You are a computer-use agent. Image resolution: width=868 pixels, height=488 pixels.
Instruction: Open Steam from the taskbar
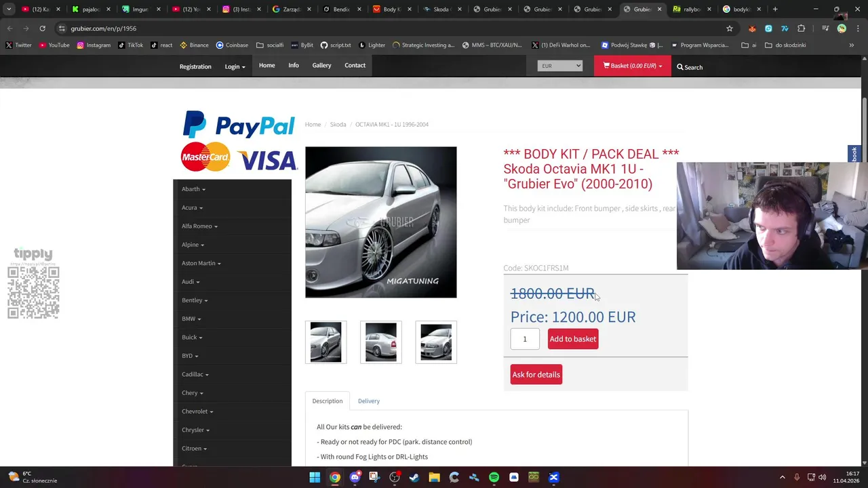414,477
